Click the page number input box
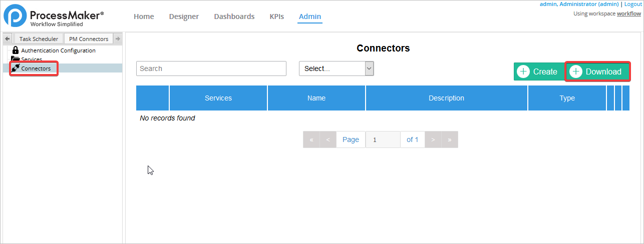This screenshot has width=644, height=244. tap(383, 139)
